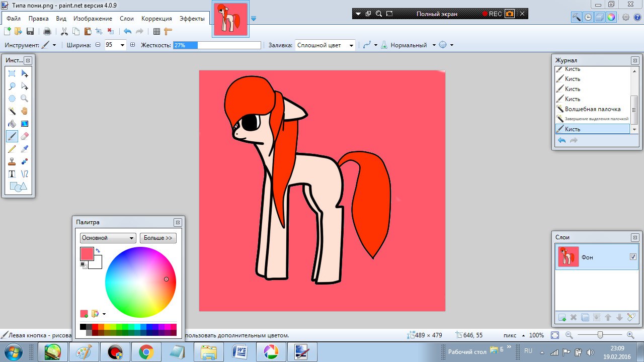Select the Move Selected Pixels tool
The image size is (644, 362).
(x=25, y=73)
